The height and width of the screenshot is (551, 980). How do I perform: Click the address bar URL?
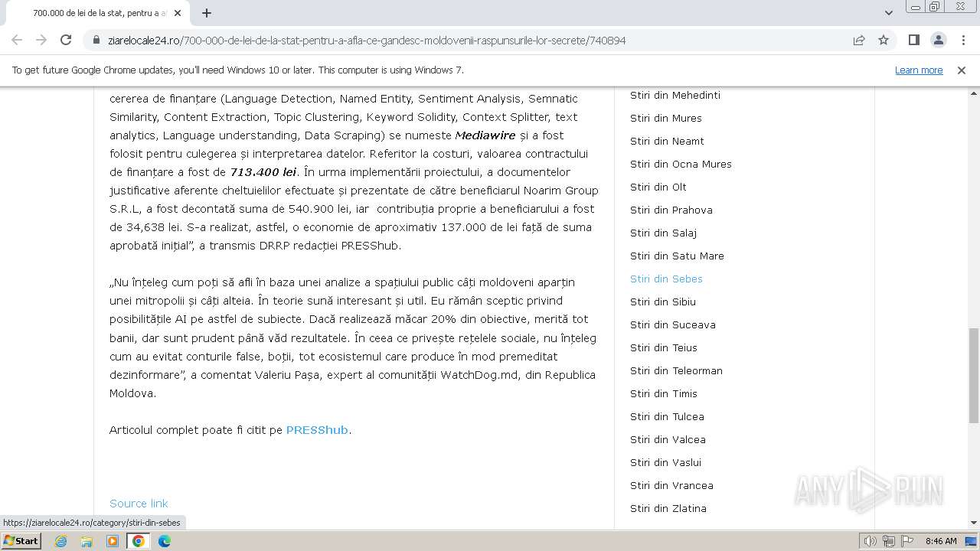coord(367,41)
